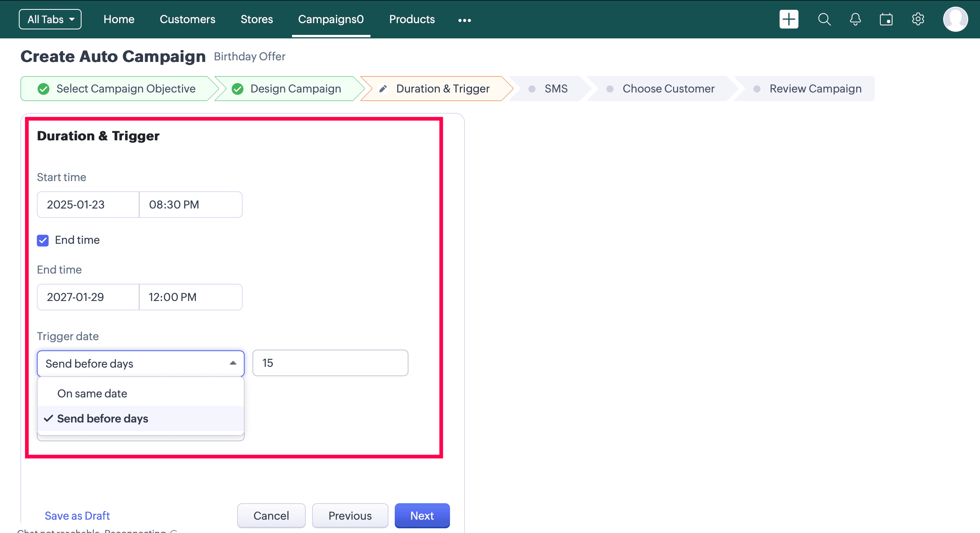Go to Design Campaign step
The image size is (980, 533).
point(289,89)
